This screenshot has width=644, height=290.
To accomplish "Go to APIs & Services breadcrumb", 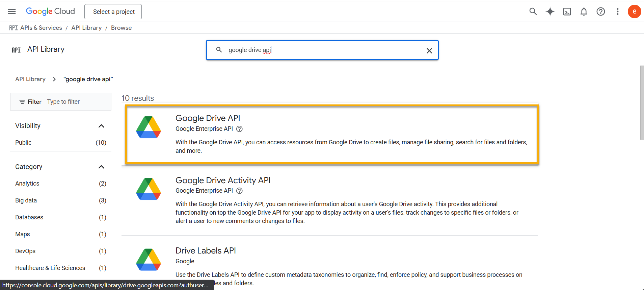I will pos(41,28).
